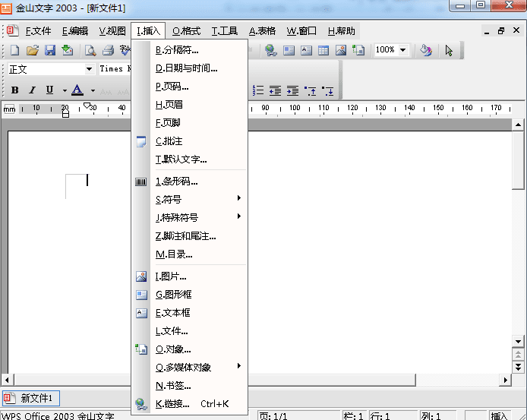The image size is (527, 420).
Task: Click the numbered list icon
Action: 258,90
